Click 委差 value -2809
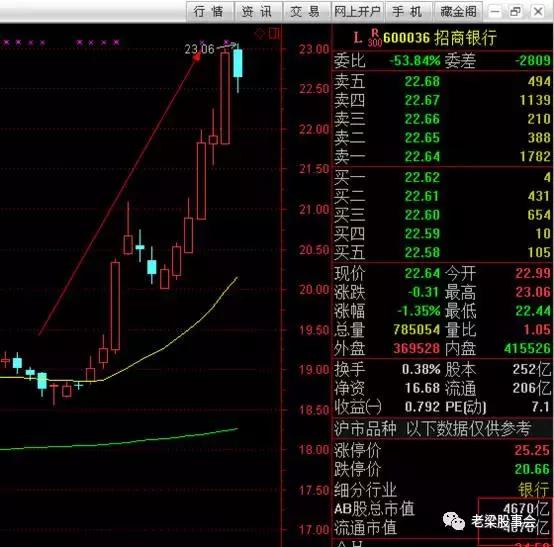Image resolution: width=554 pixels, height=547 pixels. [532, 60]
